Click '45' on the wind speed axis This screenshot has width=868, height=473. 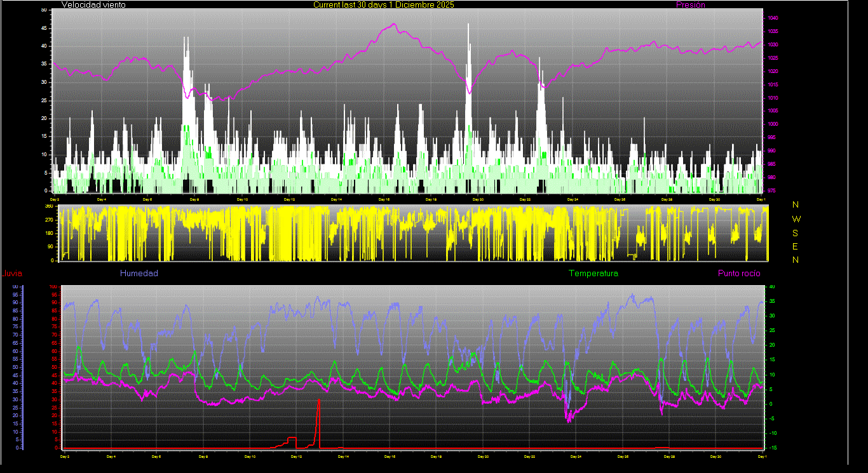coord(44,28)
